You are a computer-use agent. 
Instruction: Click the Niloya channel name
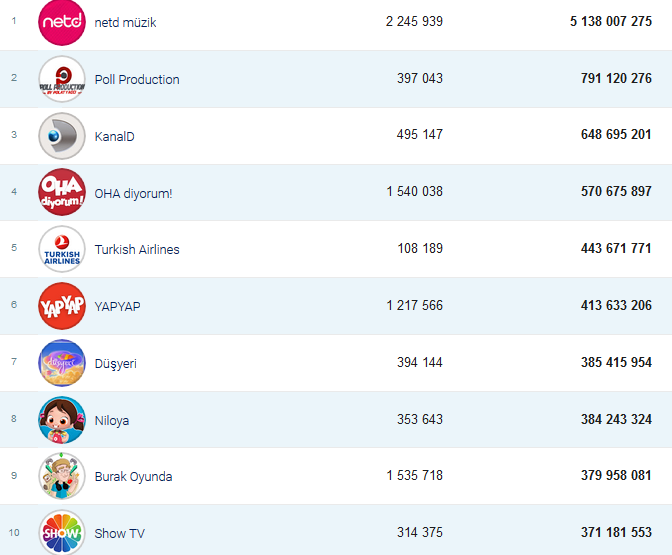pyautogui.click(x=112, y=420)
